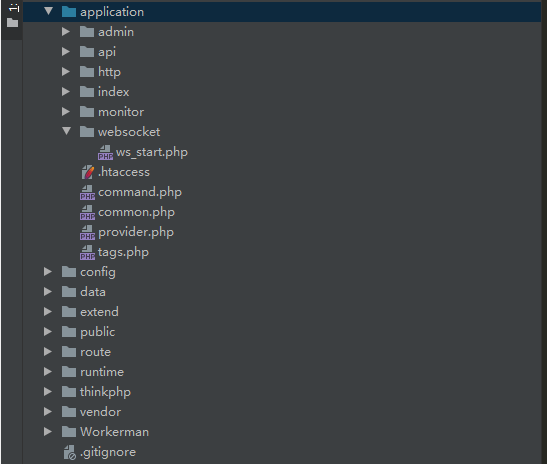The height and width of the screenshot is (464, 547).
Task: Collapse the application folder arrow
Action: [48, 12]
